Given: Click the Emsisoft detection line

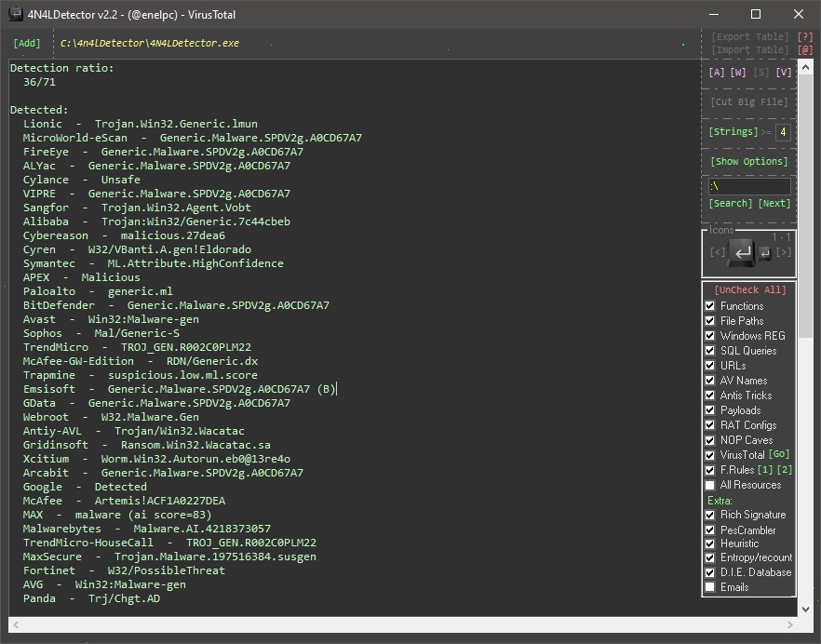Looking at the screenshot, I should [179, 389].
